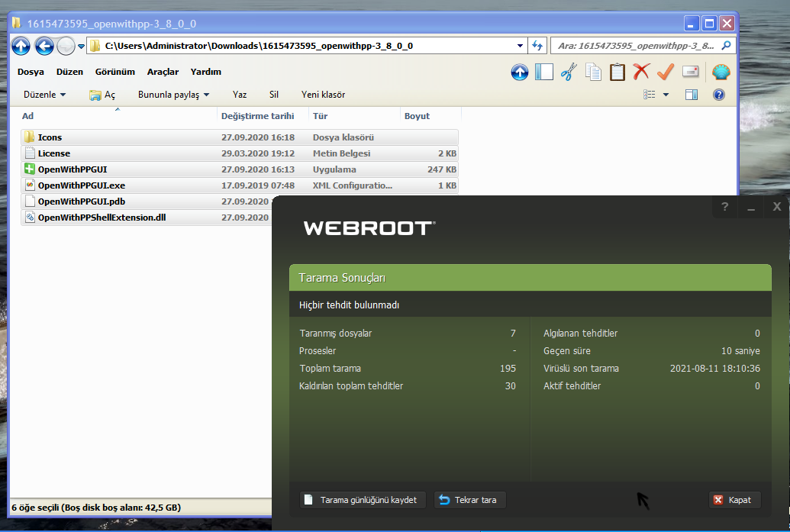Open the Düzen menu
Screen dimensions: 790x532
pyautogui.click(x=69, y=72)
